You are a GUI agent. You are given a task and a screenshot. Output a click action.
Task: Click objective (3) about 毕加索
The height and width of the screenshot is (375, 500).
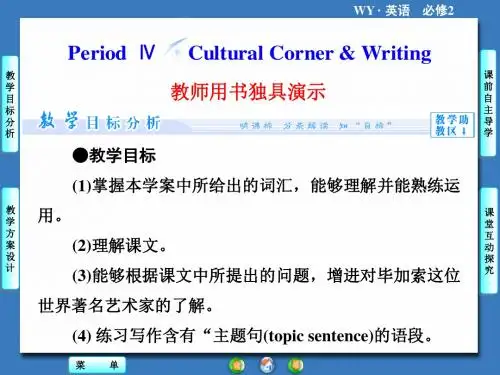point(249,290)
